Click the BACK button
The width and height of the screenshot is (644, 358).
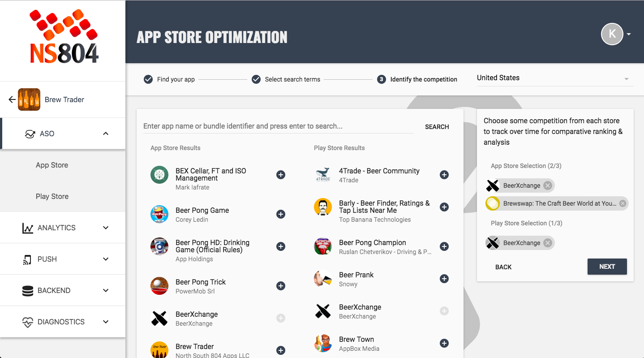point(503,267)
